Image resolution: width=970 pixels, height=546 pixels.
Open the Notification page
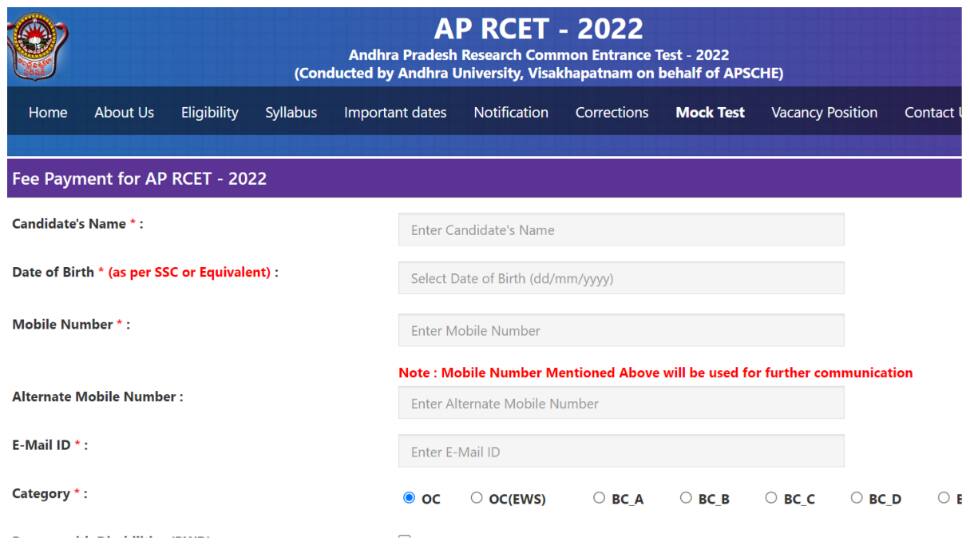(x=511, y=113)
